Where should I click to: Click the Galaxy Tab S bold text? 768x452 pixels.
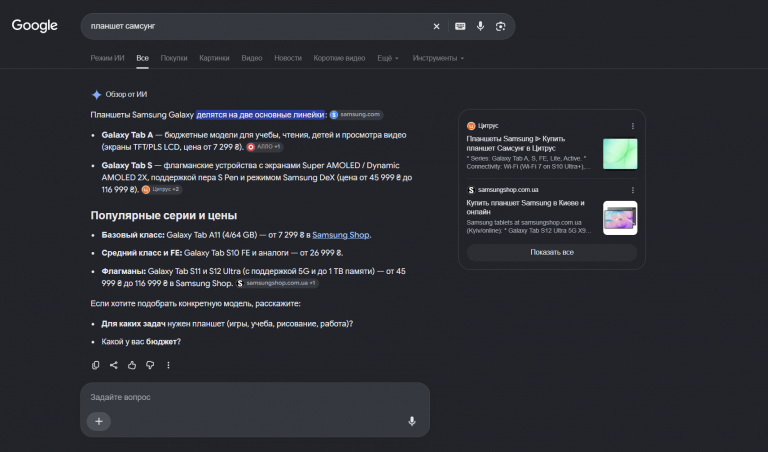[x=127, y=166]
